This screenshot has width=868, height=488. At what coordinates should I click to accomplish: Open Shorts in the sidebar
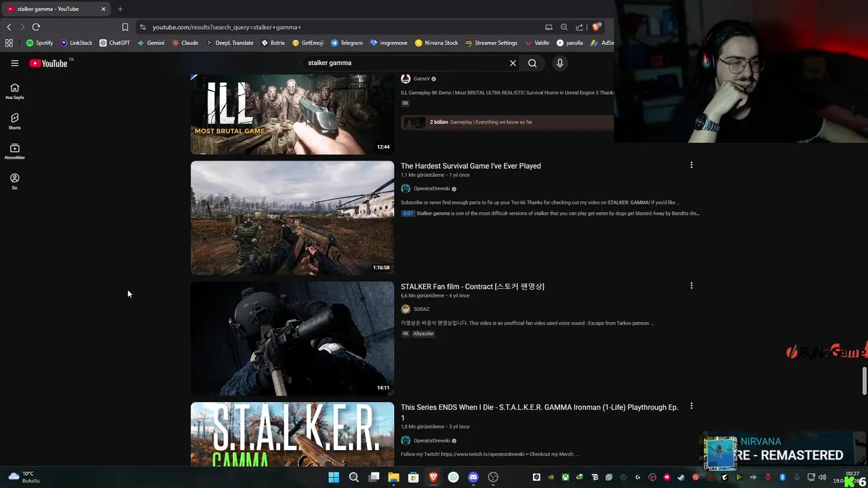click(14, 121)
